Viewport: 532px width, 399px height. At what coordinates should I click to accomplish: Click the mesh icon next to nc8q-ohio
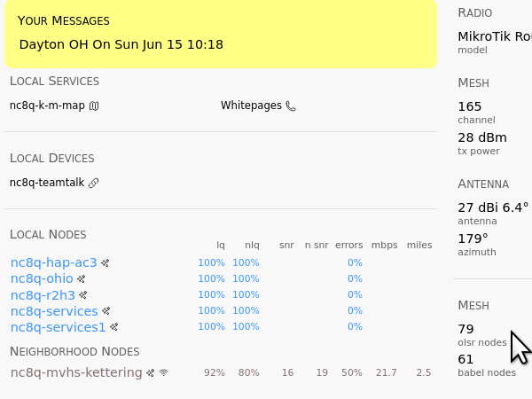(81, 278)
